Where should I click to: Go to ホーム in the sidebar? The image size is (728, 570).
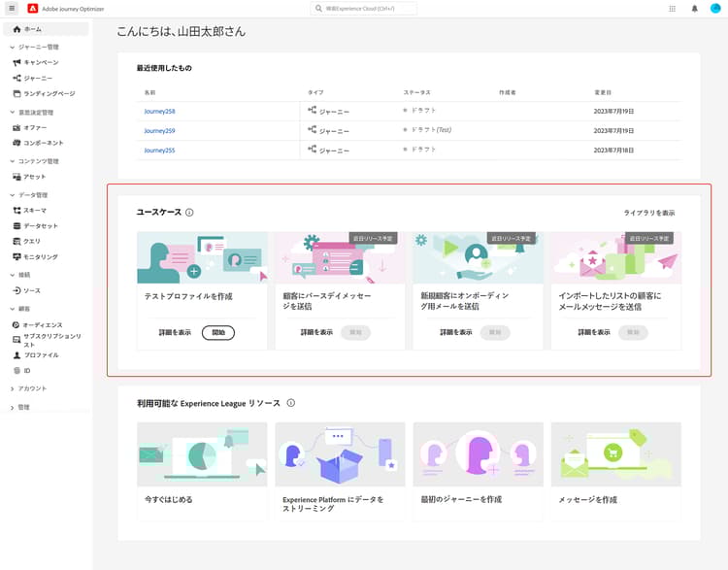[x=46, y=29]
